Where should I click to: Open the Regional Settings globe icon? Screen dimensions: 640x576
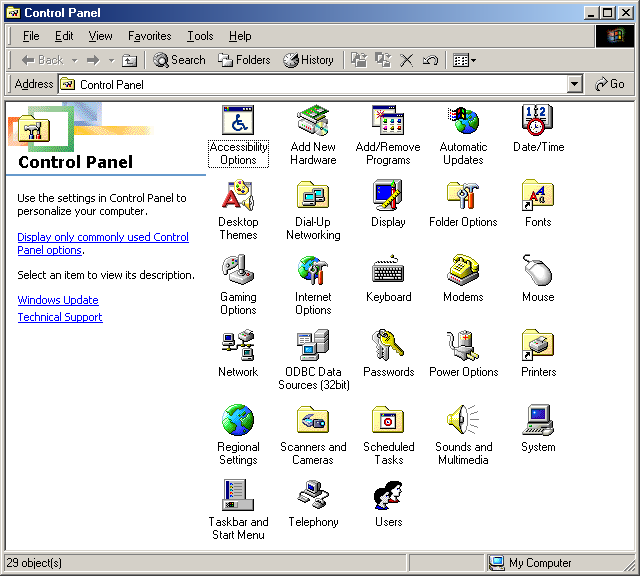coord(238,421)
